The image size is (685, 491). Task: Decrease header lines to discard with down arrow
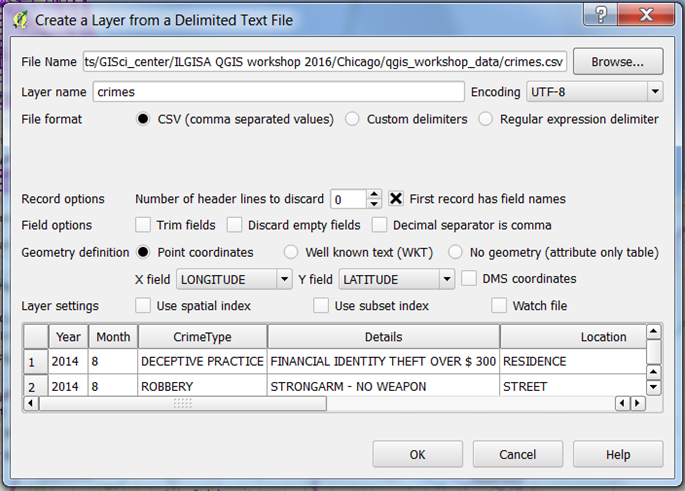coord(374,204)
